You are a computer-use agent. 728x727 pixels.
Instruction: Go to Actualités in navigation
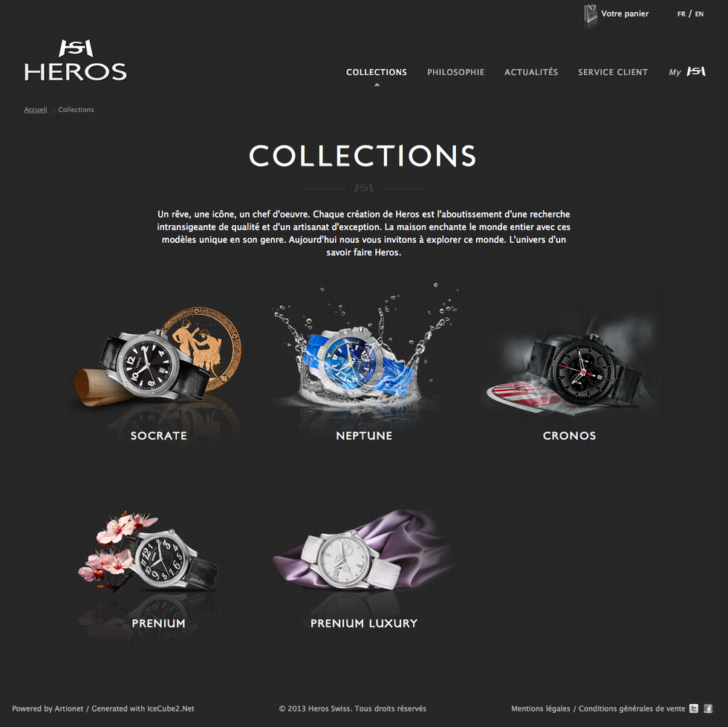531,72
